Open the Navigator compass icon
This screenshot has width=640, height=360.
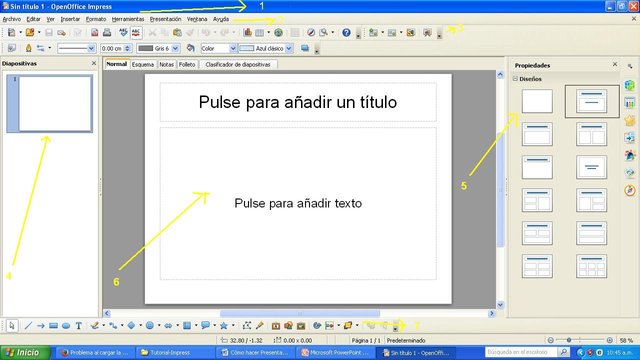click(311, 32)
